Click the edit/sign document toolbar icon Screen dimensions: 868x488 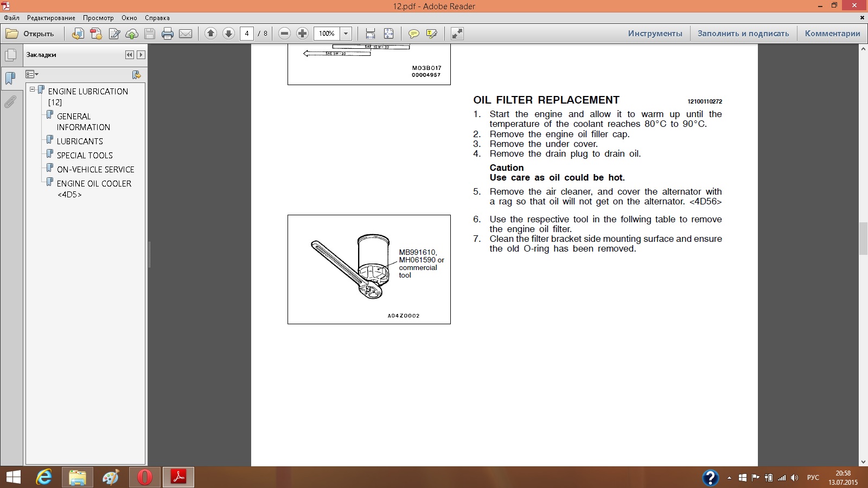[114, 34]
